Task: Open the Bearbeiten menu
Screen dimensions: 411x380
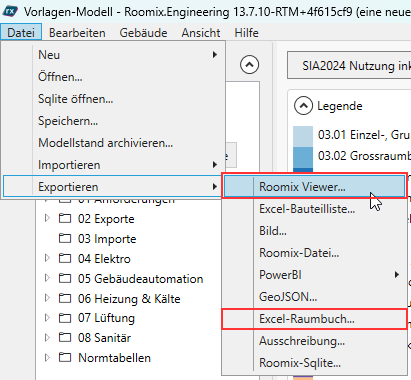Action: tap(77, 33)
